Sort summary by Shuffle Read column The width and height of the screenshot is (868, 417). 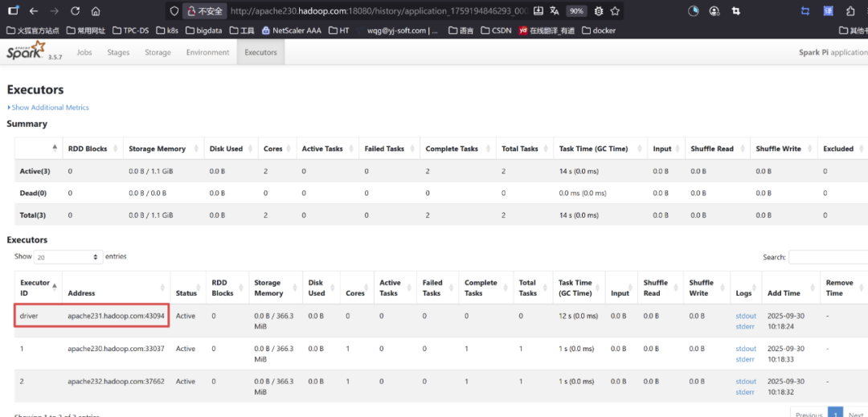click(718, 149)
